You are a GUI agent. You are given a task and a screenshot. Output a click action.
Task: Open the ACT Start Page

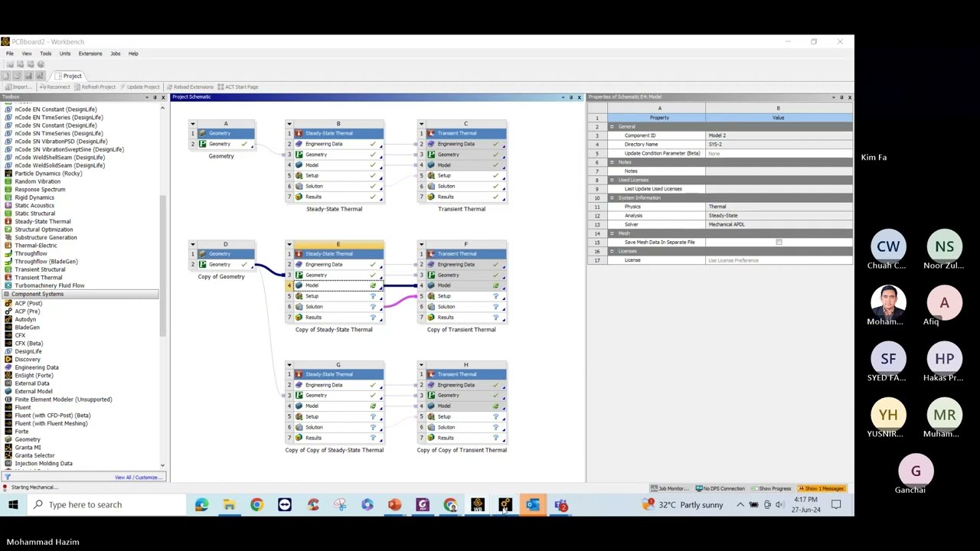pos(238,86)
